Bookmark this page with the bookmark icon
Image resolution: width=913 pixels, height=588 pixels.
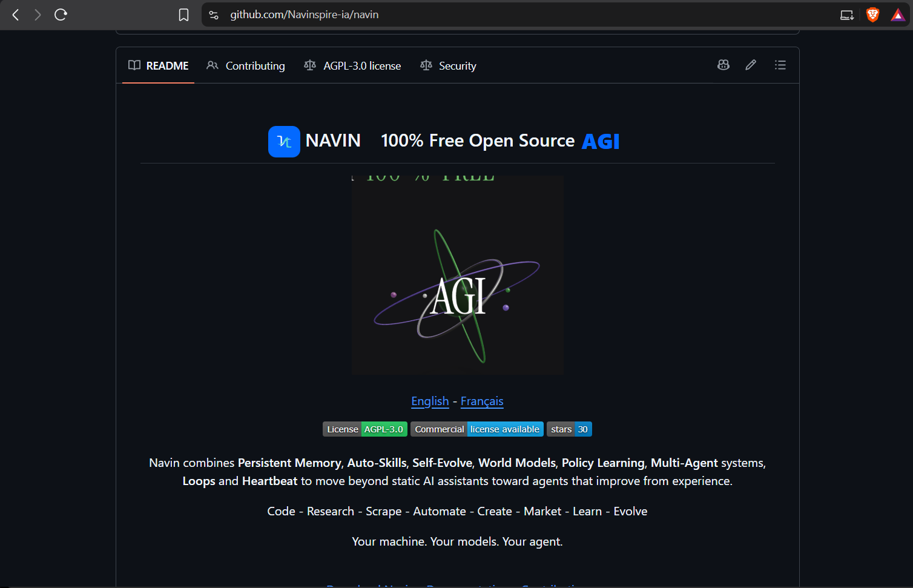coord(183,15)
